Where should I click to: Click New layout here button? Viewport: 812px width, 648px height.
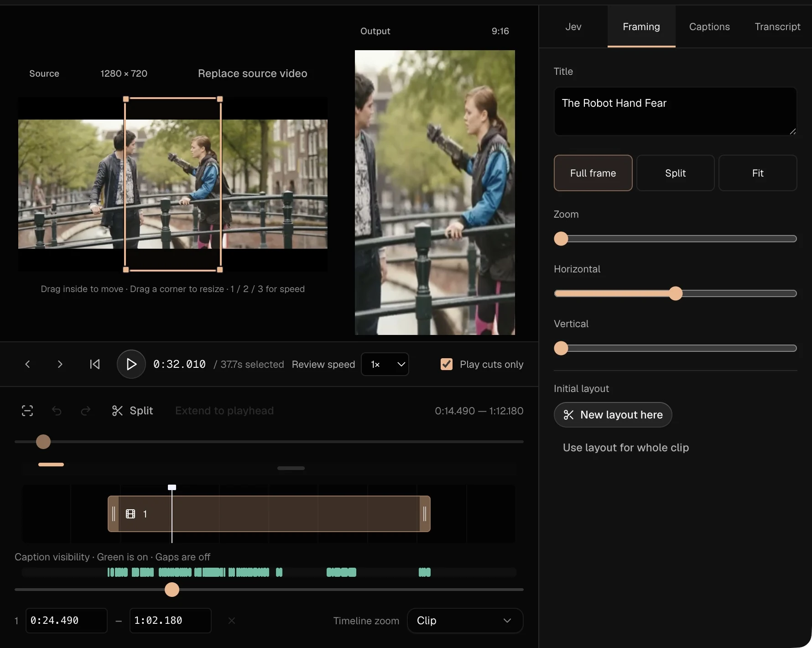tap(613, 415)
